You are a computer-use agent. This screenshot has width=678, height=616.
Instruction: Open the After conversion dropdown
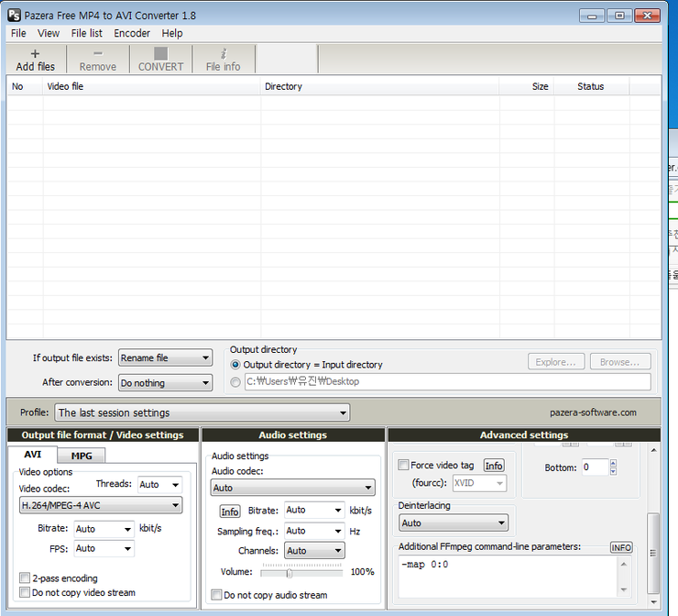click(x=165, y=383)
